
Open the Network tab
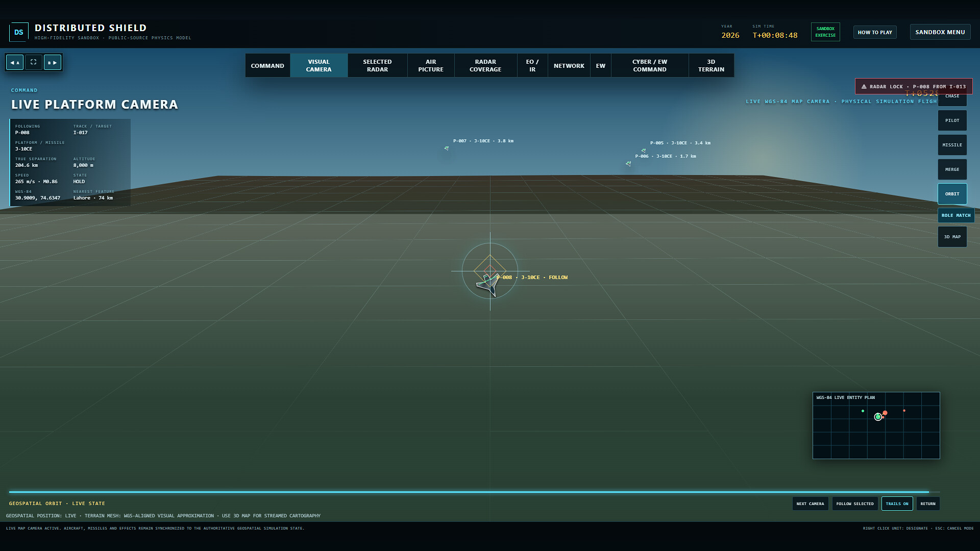569,65
